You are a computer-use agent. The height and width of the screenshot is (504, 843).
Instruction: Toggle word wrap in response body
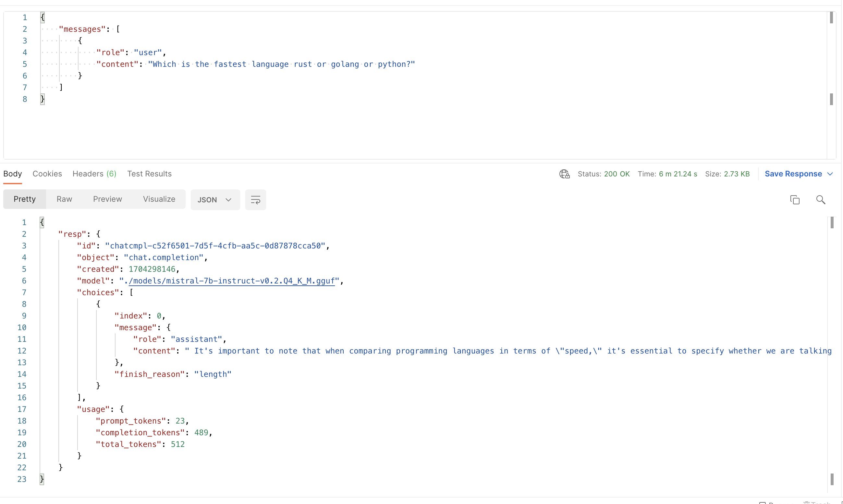(255, 200)
